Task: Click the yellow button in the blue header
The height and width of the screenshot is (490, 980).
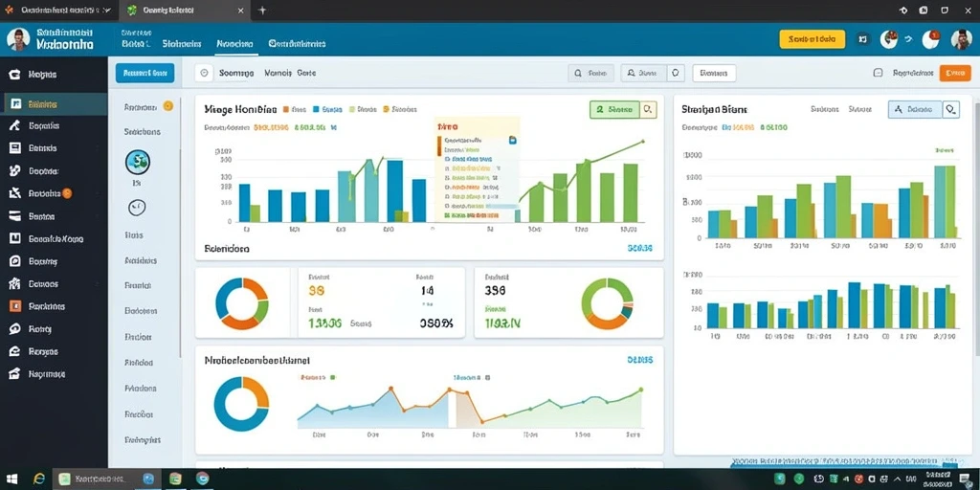Action: pyautogui.click(x=812, y=39)
